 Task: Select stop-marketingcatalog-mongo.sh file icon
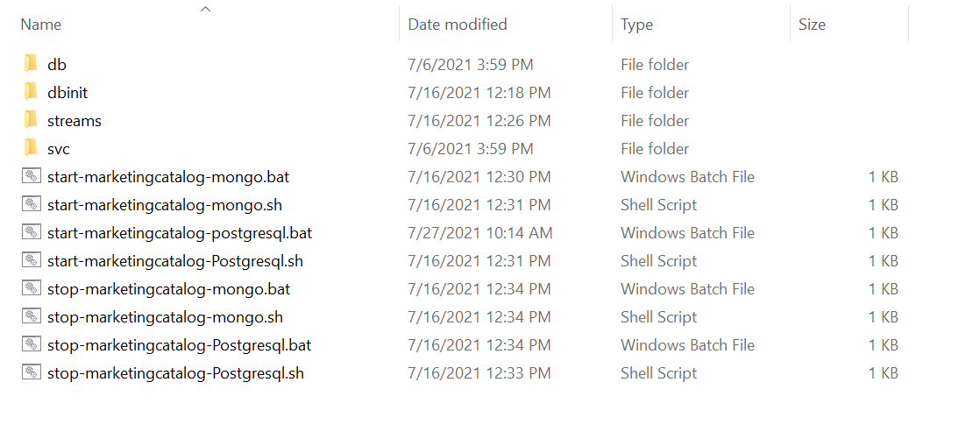coord(32,316)
